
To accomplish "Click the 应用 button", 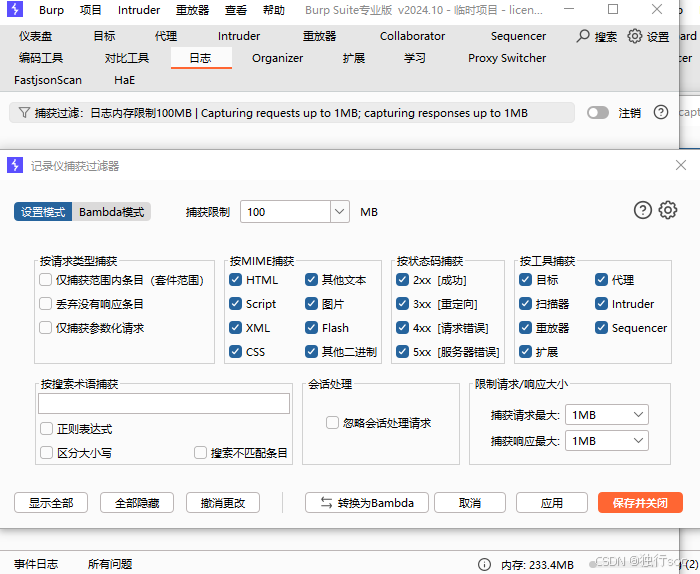I will 552,503.
